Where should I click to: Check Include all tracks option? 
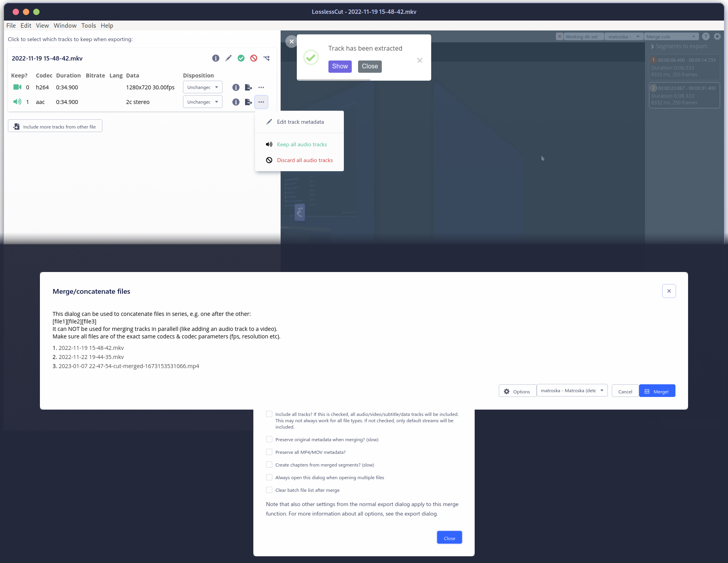[269, 414]
